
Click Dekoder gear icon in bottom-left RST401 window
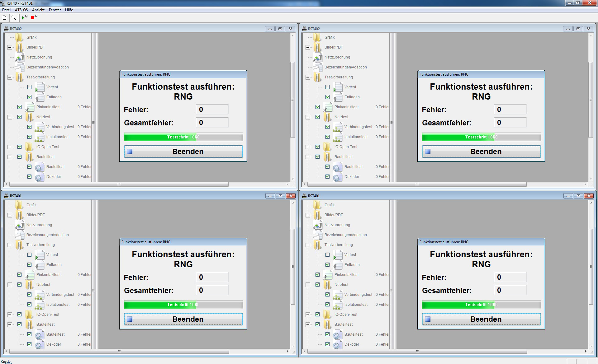pos(40,344)
